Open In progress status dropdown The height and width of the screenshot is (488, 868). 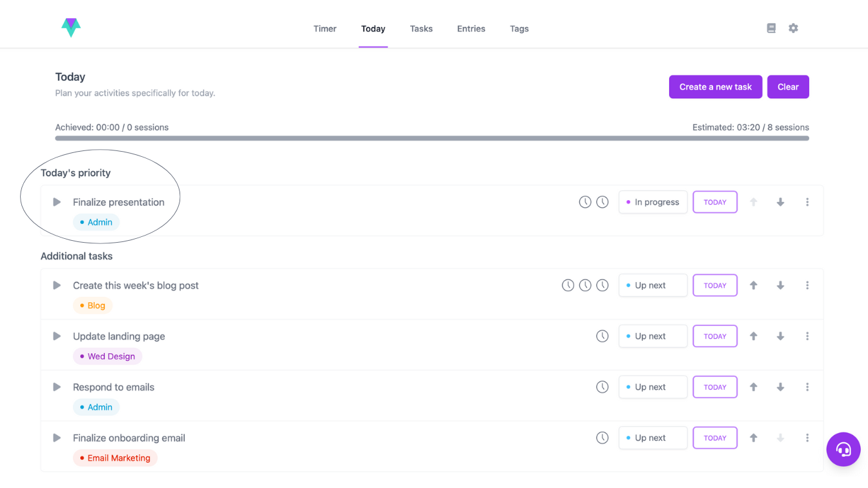(653, 202)
